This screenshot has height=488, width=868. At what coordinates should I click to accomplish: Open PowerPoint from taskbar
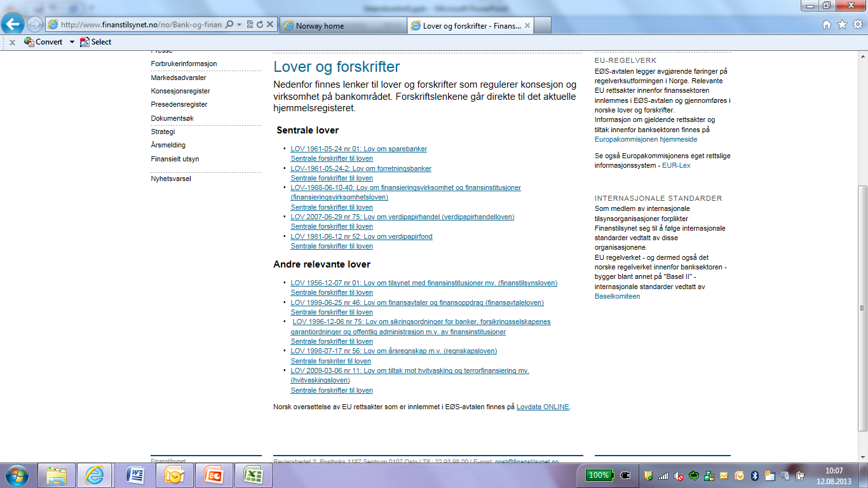pyautogui.click(x=214, y=475)
